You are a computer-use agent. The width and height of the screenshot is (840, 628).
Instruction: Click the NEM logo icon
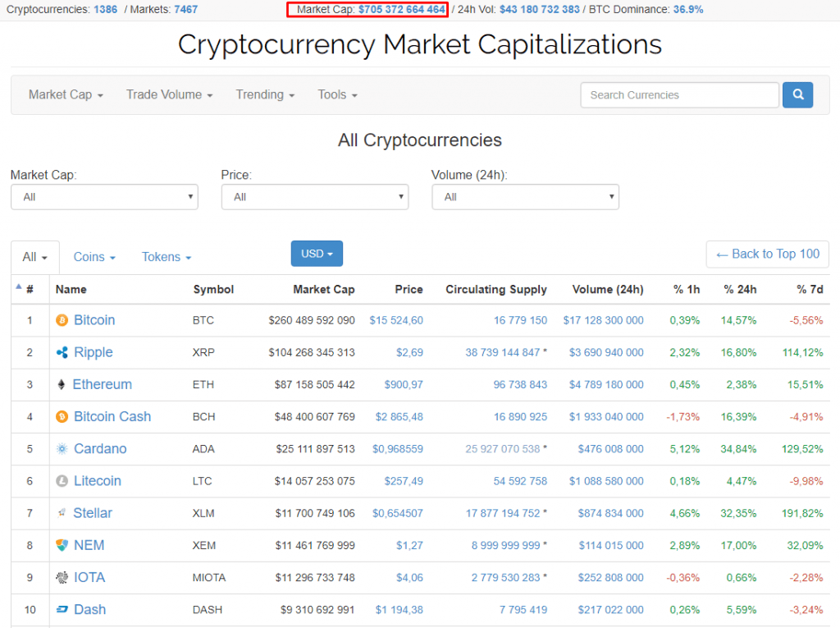[62, 545]
